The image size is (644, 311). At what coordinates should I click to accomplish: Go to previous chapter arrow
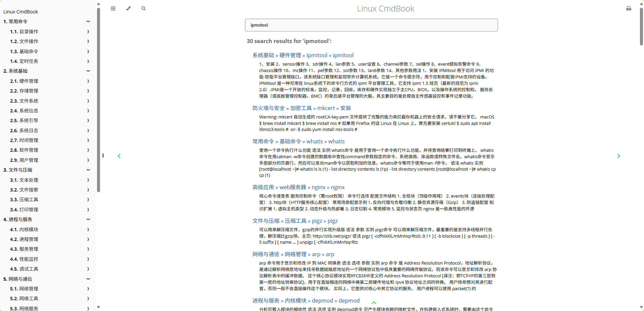click(119, 156)
